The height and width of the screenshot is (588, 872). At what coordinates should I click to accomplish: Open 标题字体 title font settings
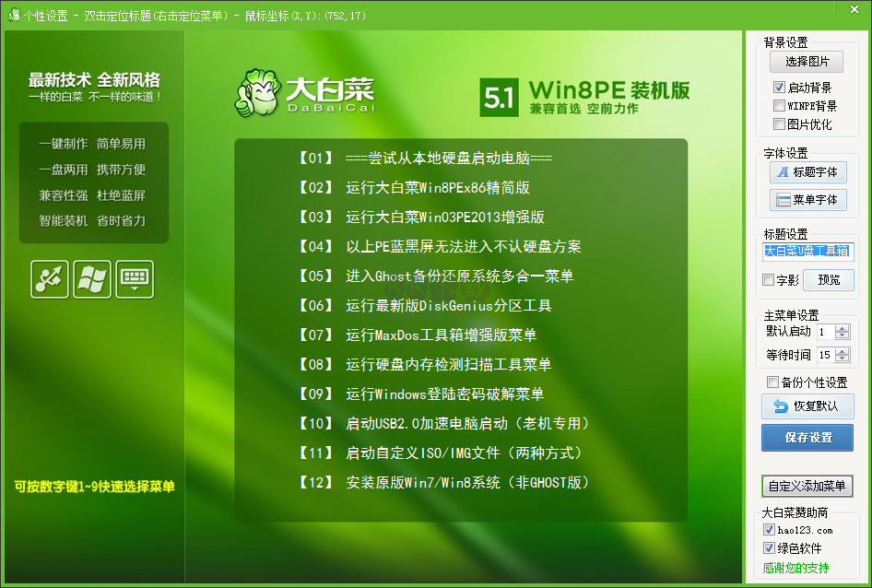pos(807,173)
